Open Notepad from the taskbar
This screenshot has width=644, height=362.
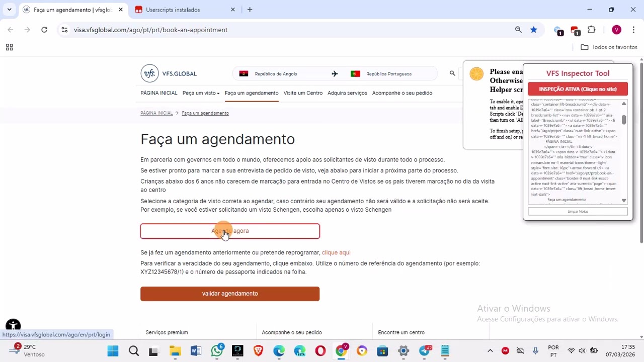(x=445, y=351)
